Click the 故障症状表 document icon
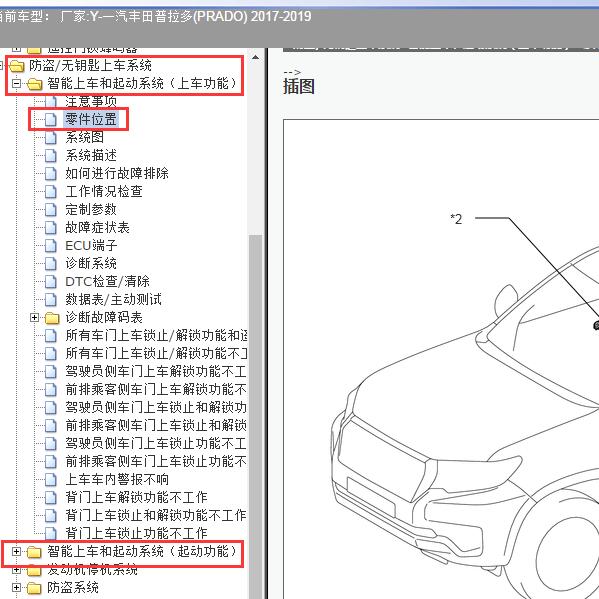Viewport: 599px width, 599px height. (x=50, y=228)
